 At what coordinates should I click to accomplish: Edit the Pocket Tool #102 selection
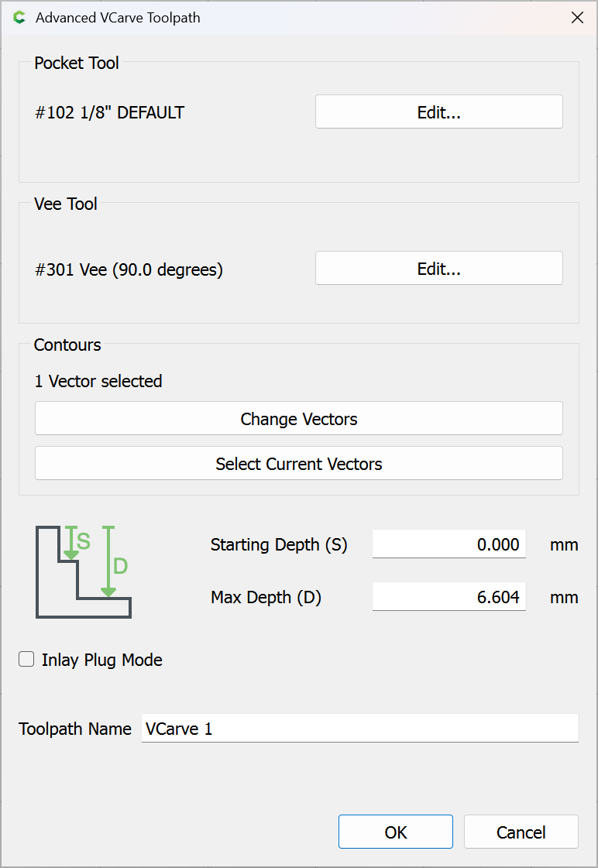(438, 112)
